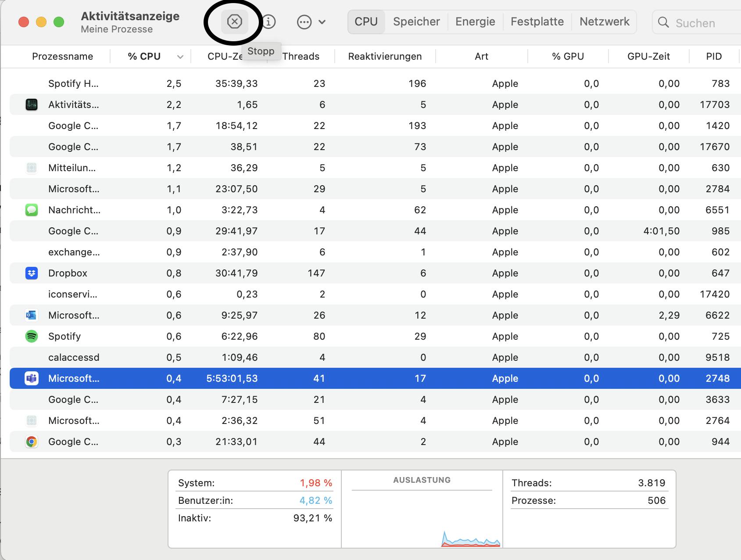Screen dimensions: 741x560
Task: Click the Meine Prozesse subtitle
Action: (x=117, y=29)
